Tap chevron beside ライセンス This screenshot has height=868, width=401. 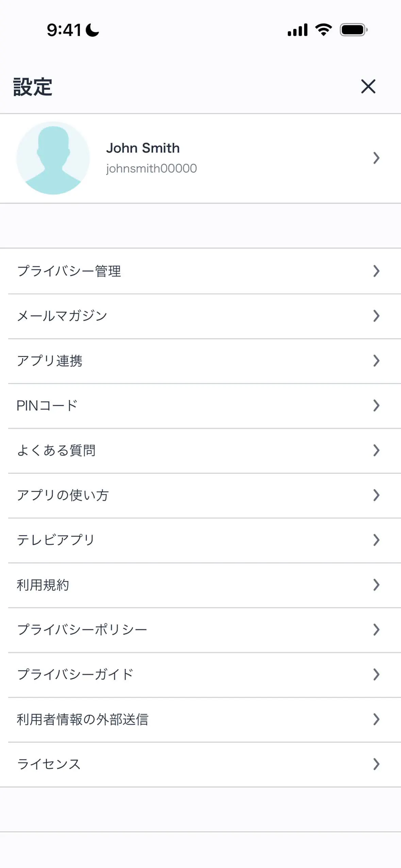pos(376,764)
